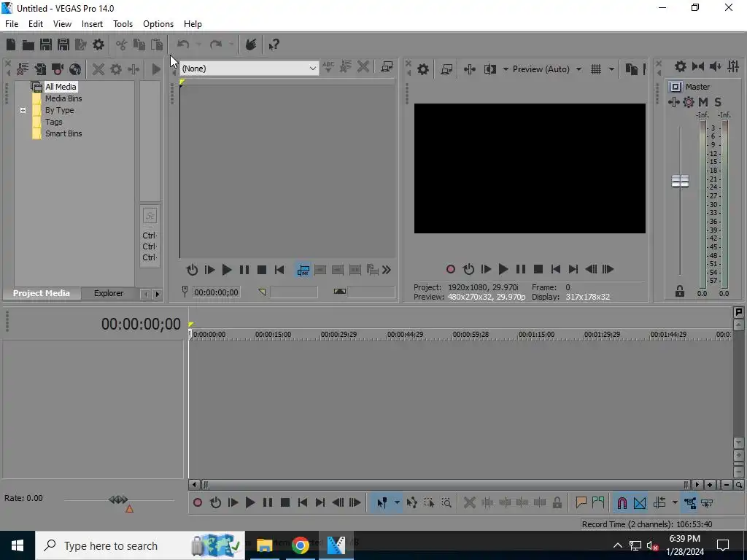Select the Zoom Edit tool
Screen dimensions: 747x560
point(446,503)
